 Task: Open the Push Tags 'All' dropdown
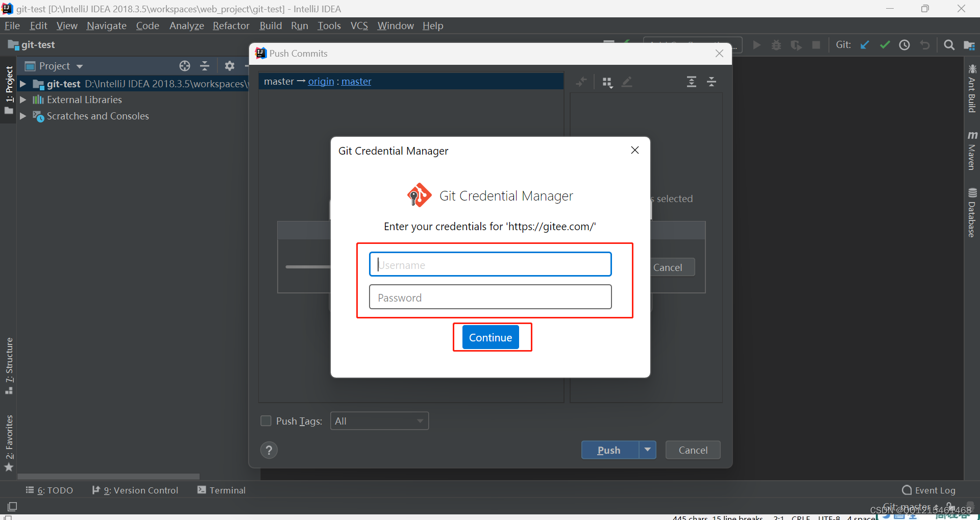[379, 421]
